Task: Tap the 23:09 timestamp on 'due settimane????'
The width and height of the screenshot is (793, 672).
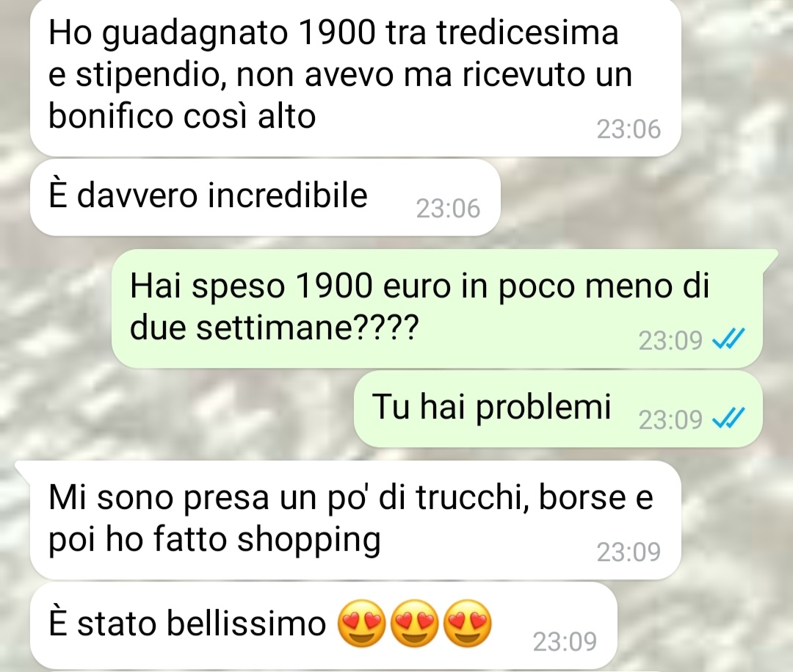Action: coord(670,340)
